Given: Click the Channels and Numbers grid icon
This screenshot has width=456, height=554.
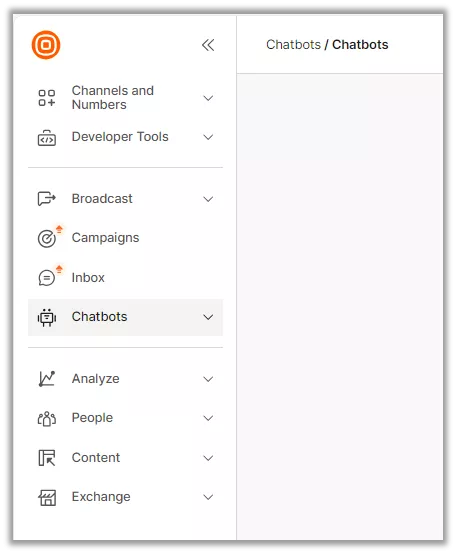Looking at the screenshot, I should pos(47,98).
